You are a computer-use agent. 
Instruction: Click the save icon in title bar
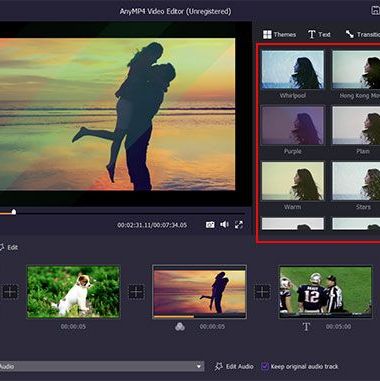coord(376,10)
